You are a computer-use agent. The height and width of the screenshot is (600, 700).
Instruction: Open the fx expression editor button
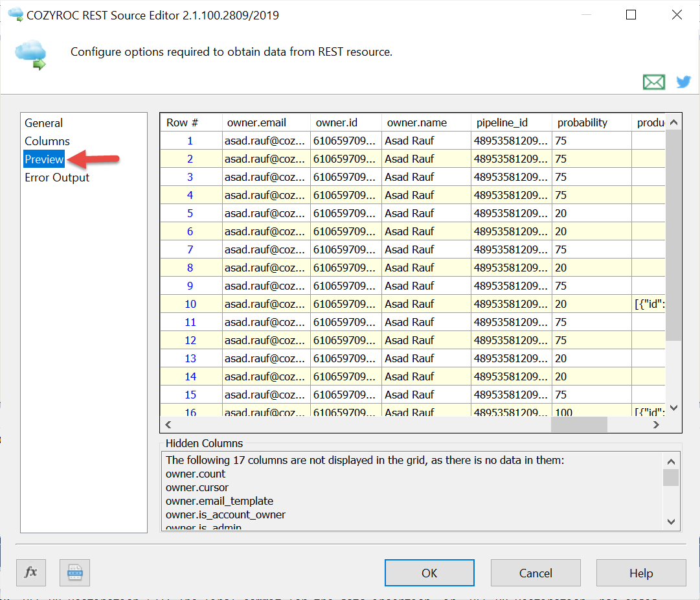click(31, 572)
